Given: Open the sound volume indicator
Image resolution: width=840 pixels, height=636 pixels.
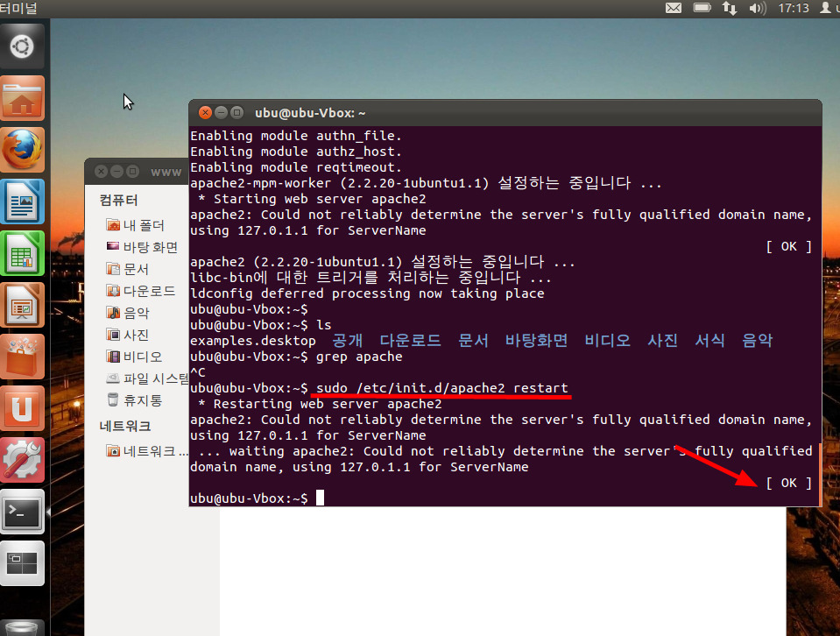Looking at the screenshot, I should [x=758, y=9].
